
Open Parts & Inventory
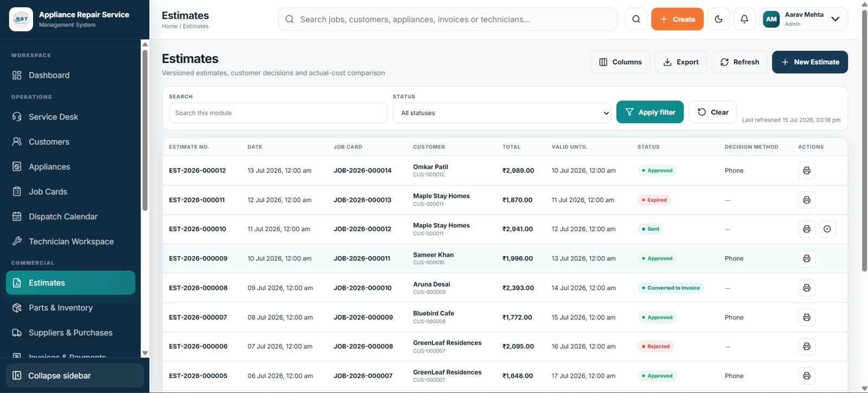(71, 308)
